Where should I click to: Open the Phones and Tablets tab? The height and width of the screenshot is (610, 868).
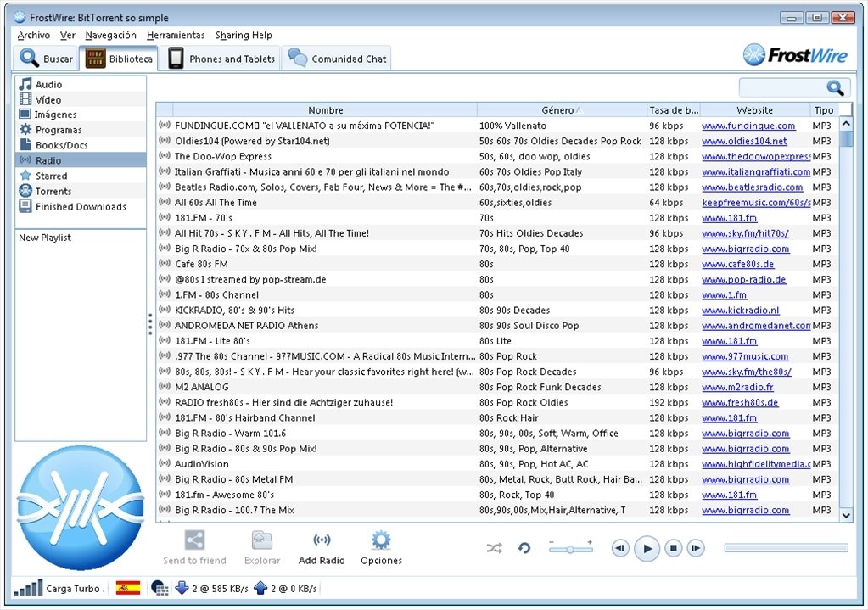221,59
